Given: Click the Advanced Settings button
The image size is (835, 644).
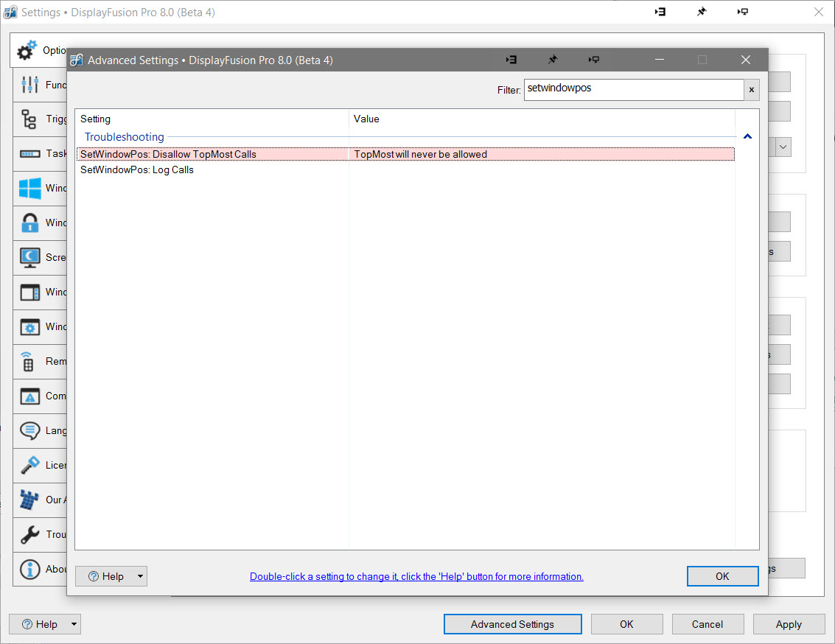Looking at the screenshot, I should point(512,624).
